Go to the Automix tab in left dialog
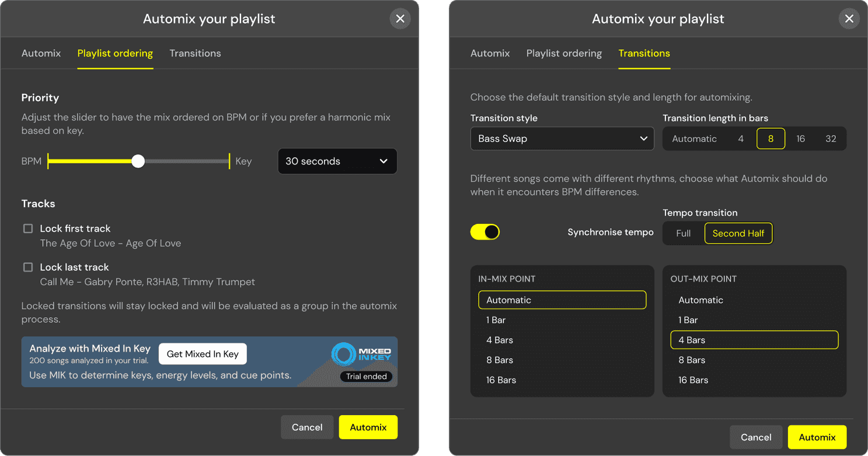The height and width of the screenshot is (456, 868). click(41, 53)
